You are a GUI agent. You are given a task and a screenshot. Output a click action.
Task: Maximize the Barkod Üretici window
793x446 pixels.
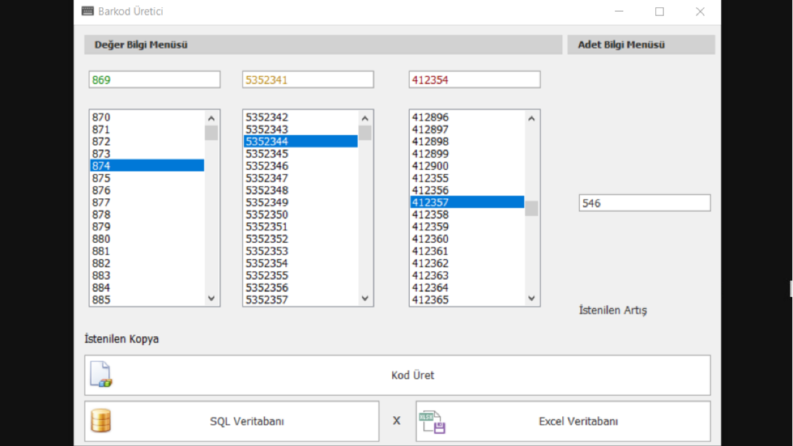pyautogui.click(x=659, y=11)
